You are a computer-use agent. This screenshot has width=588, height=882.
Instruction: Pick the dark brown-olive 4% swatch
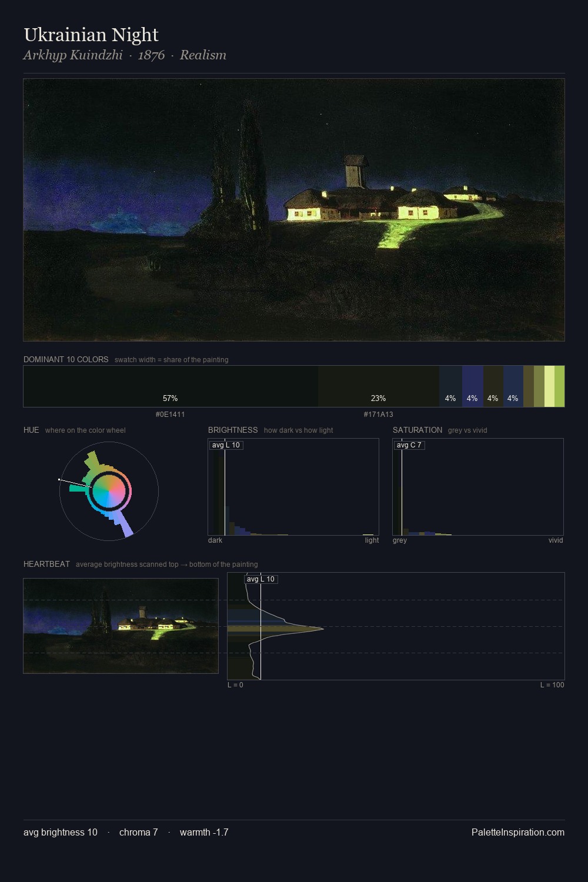pyautogui.click(x=493, y=386)
